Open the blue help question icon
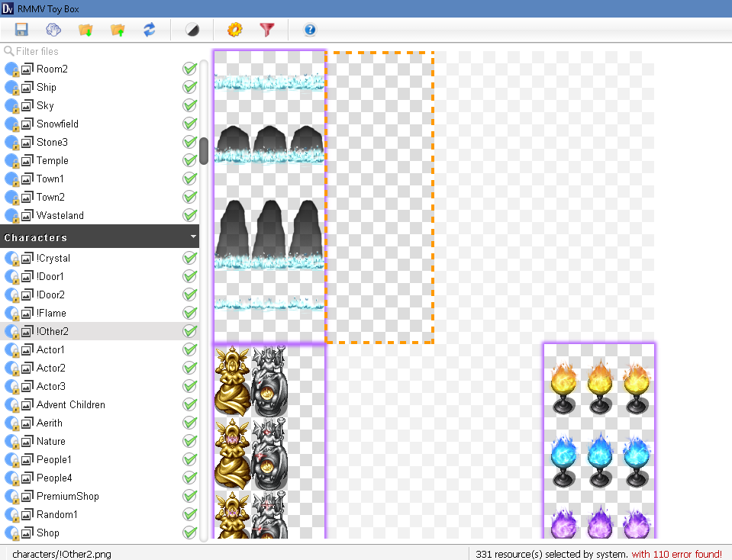The image size is (732, 560). coord(310,30)
